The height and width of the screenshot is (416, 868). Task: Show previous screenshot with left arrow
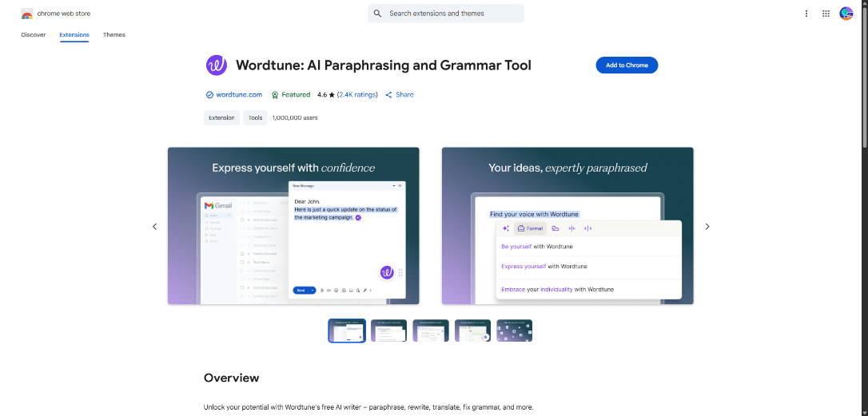click(x=155, y=227)
